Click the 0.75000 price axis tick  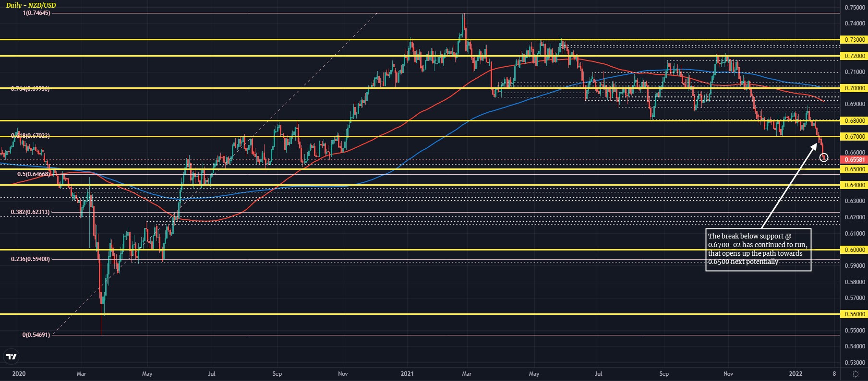click(855, 8)
